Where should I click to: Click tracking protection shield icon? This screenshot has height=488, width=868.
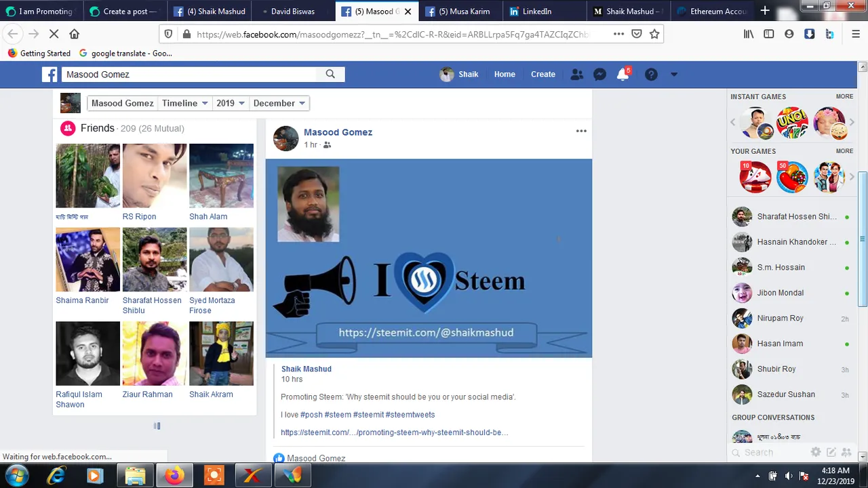tap(168, 34)
